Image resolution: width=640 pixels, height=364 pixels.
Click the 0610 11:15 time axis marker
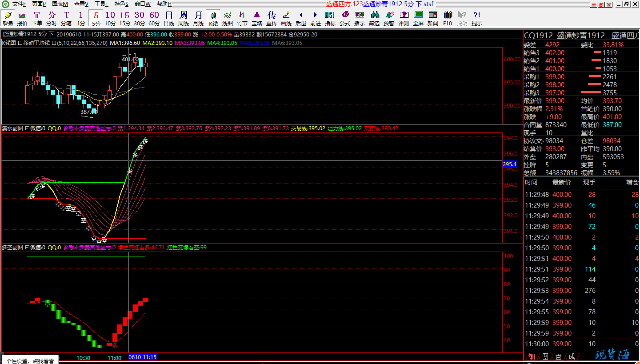pos(142,357)
